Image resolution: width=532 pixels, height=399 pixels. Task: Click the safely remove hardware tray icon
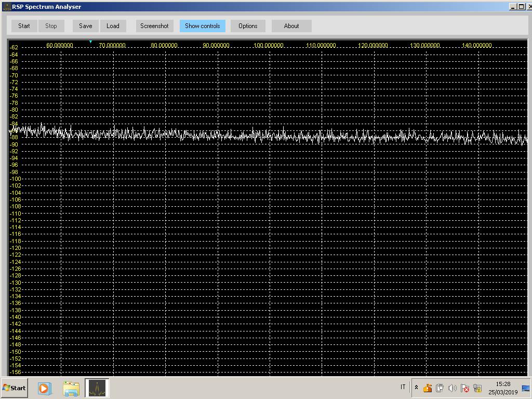coord(440,388)
